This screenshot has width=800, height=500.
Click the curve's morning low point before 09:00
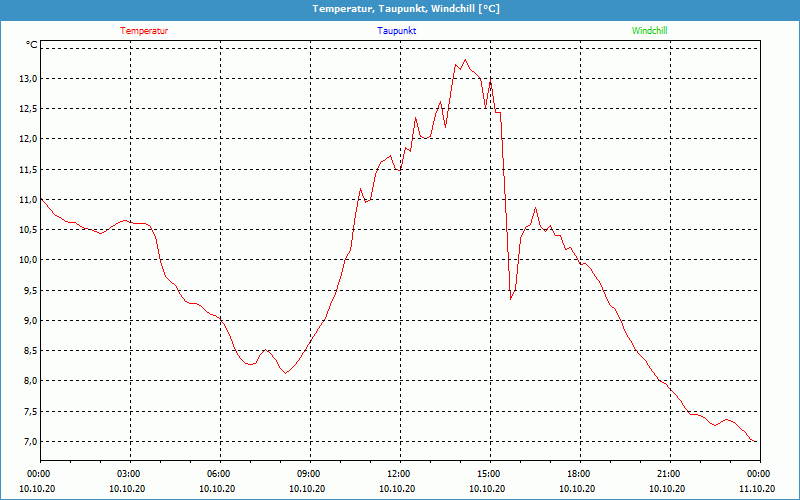[286, 373]
